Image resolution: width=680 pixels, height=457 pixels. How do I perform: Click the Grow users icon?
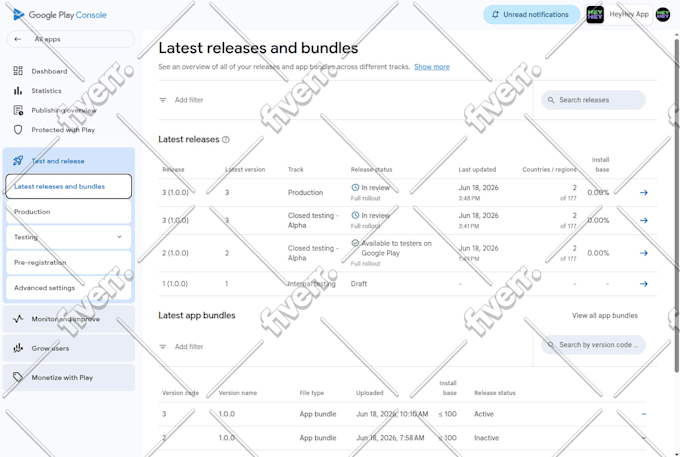click(x=18, y=348)
